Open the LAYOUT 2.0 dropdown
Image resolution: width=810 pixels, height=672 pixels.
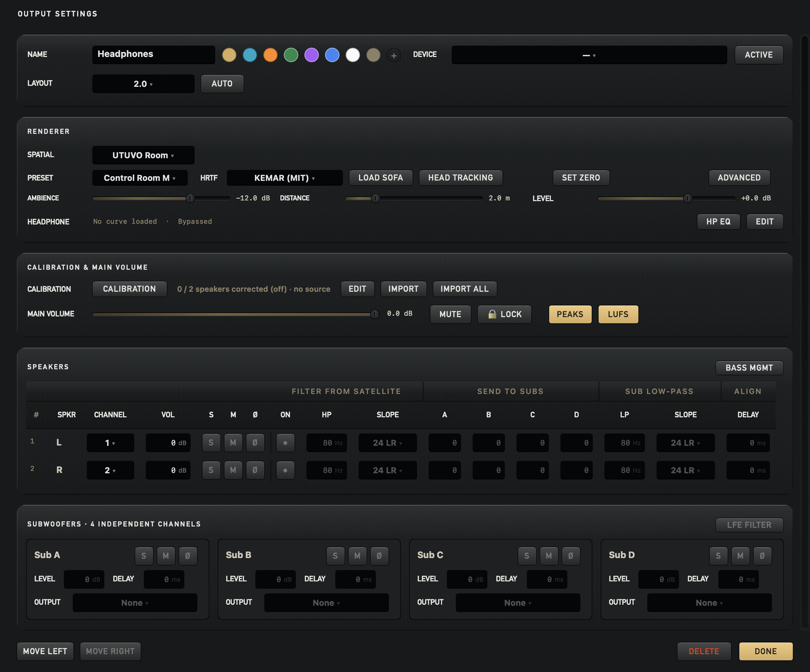(143, 84)
